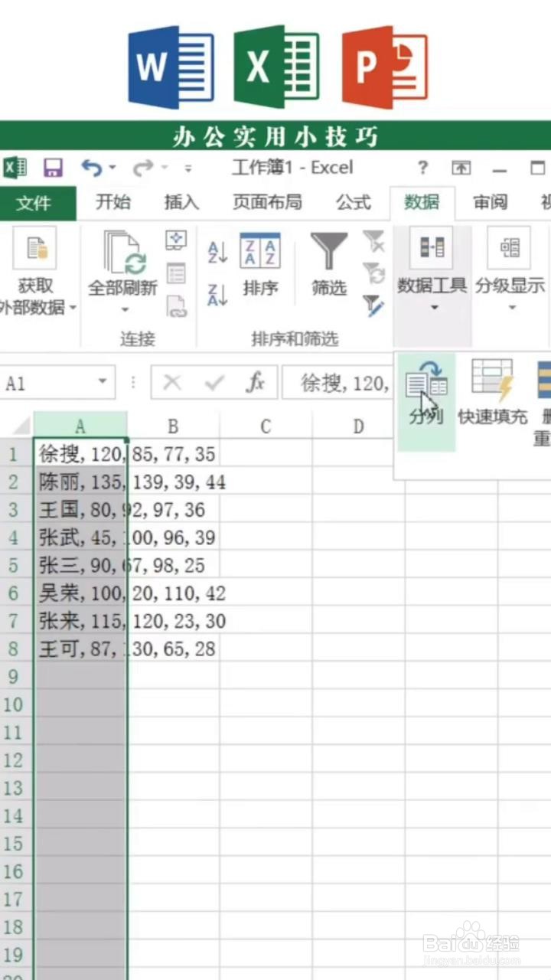This screenshot has width=551, height=980.
Task: Select column D header
Action: (359, 426)
